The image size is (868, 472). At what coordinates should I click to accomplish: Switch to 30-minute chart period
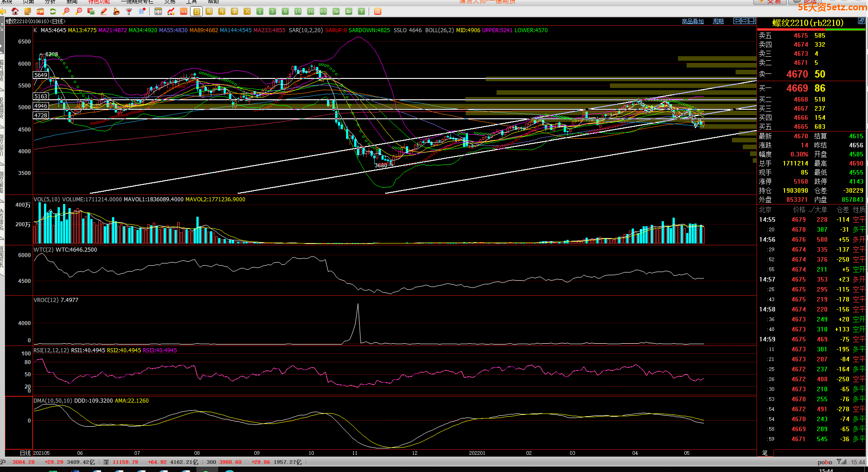[311, 11]
